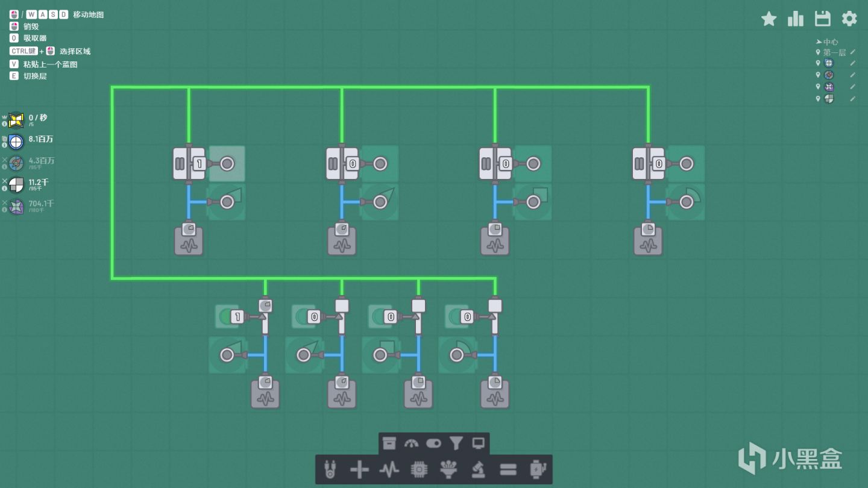This screenshot has width=868, height=488.
Task: Select the Display monitor tool
Action: coord(479,443)
